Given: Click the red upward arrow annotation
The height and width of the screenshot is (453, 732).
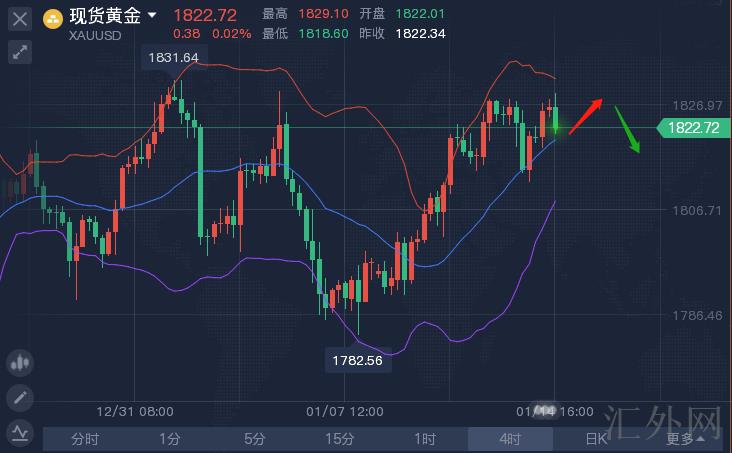Looking at the screenshot, I should pyautogui.click(x=586, y=115).
